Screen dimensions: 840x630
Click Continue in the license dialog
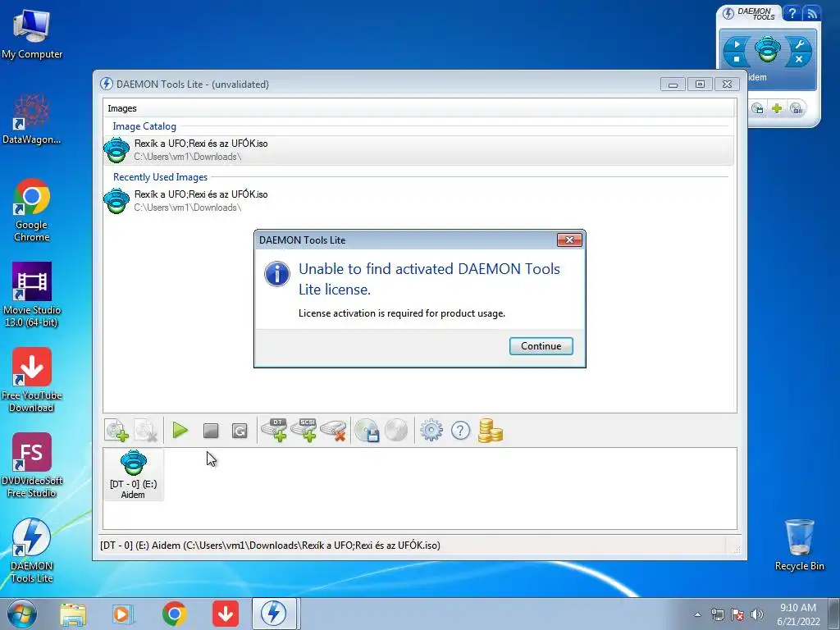(x=541, y=346)
